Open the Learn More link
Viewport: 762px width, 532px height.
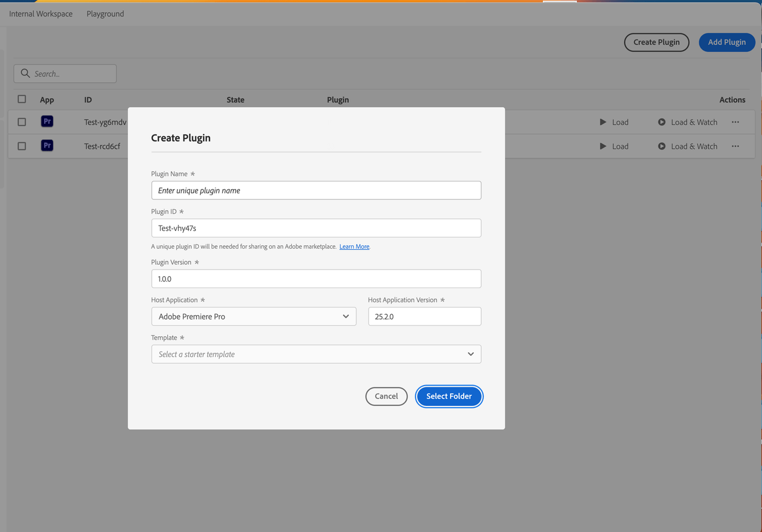click(x=354, y=246)
